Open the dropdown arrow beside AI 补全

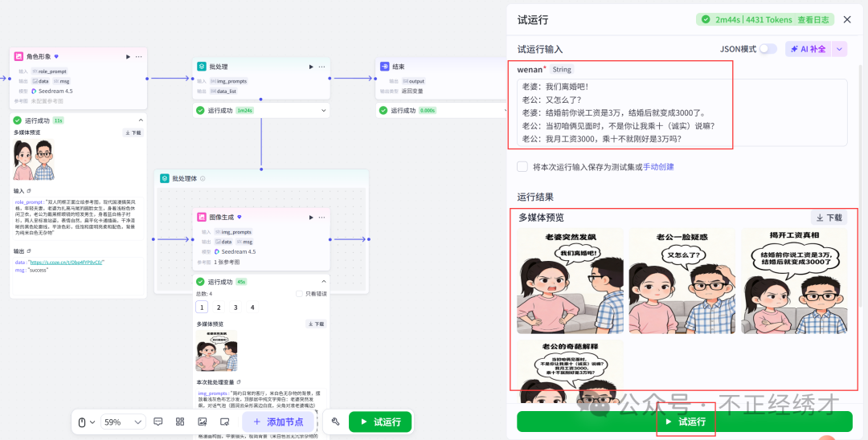pyautogui.click(x=839, y=49)
